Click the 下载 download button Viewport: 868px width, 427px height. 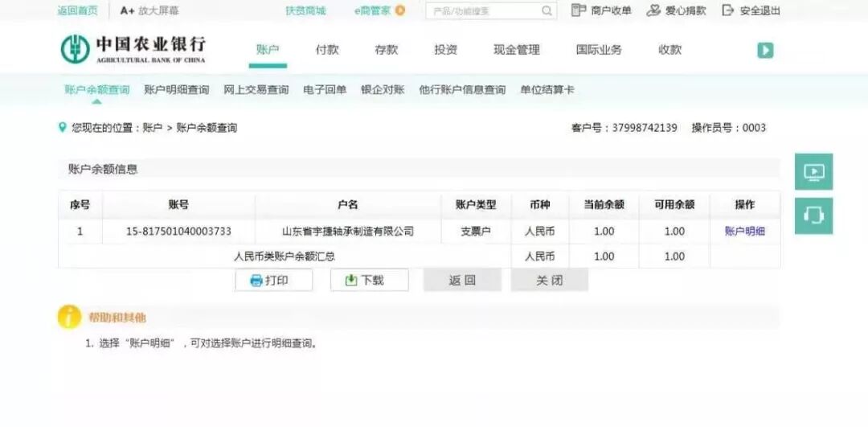(369, 280)
